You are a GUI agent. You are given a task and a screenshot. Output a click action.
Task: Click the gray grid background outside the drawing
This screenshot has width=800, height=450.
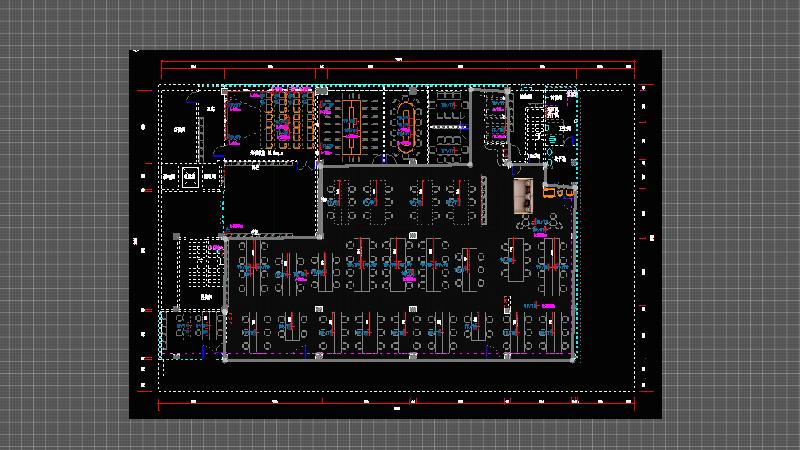(x=60, y=225)
